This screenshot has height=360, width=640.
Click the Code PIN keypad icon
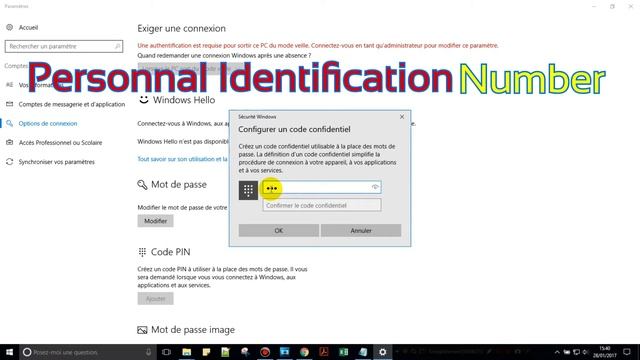pyautogui.click(x=142, y=252)
